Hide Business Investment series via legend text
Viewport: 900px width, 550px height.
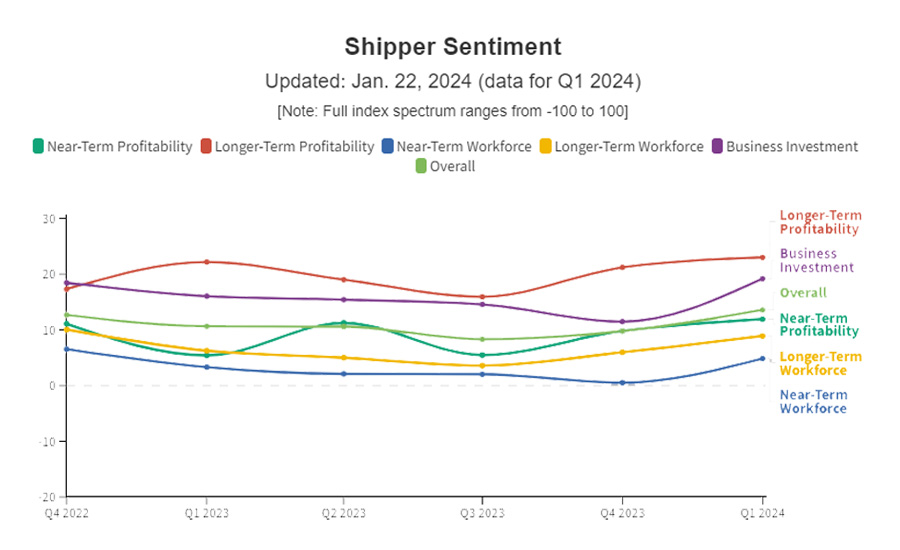[x=791, y=146]
